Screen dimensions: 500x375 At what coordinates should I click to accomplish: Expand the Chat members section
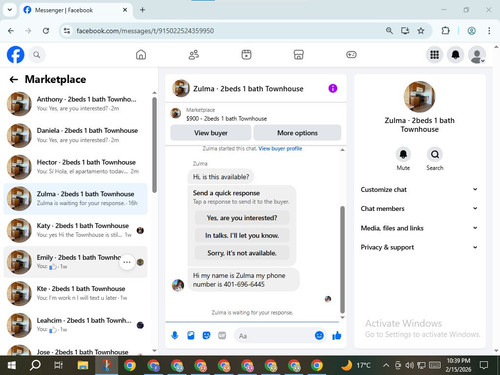click(x=419, y=209)
